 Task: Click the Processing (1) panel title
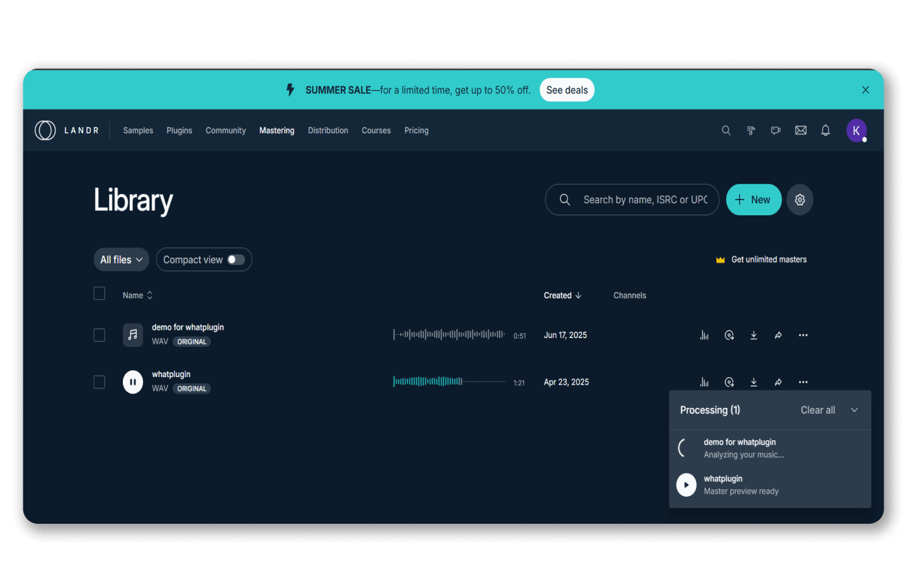tap(710, 410)
